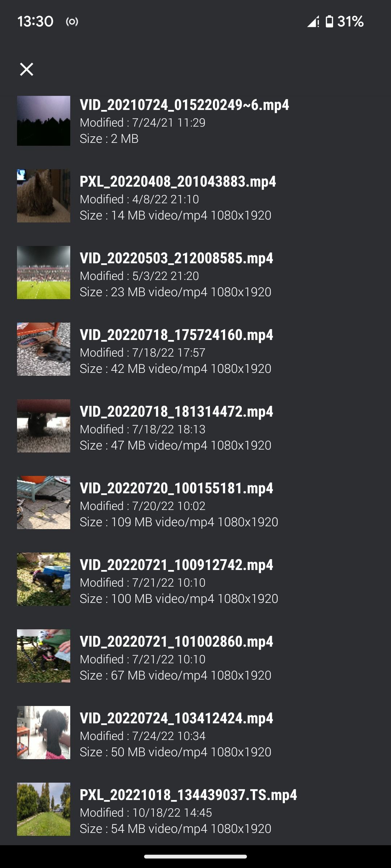Screen dimensions: 391x868
Task: Open thumbnail of VID_20210724_015220249~6.mp4
Action: pos(43,121)
